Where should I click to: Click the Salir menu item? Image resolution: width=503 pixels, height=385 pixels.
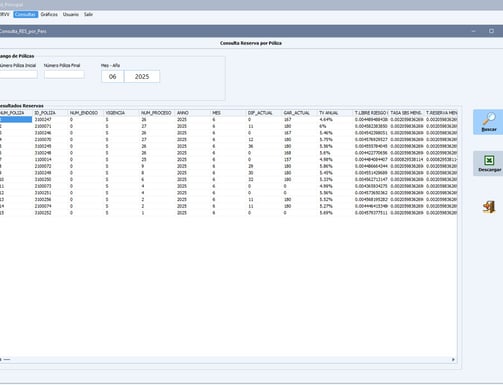88,14
